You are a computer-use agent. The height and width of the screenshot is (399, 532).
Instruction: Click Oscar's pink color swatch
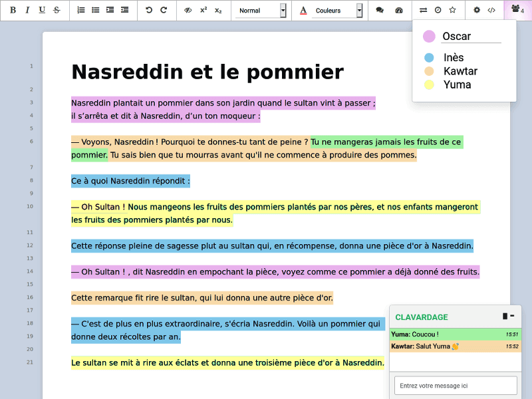(429, 37)
